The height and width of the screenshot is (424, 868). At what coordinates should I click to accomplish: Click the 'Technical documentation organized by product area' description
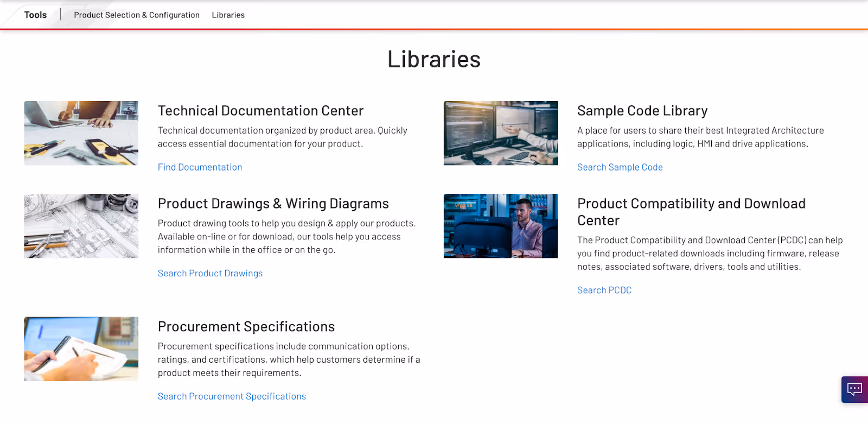coord(283,137)
